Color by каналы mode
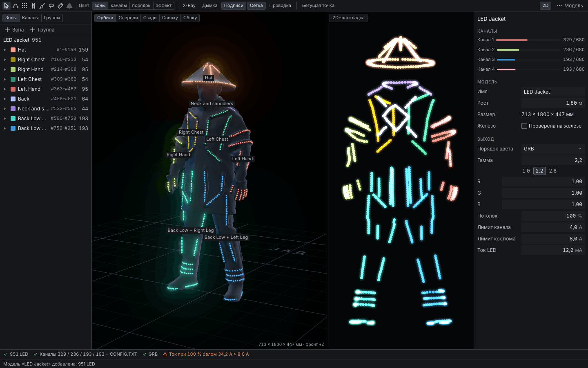The image size is (588, 368). 119,6
